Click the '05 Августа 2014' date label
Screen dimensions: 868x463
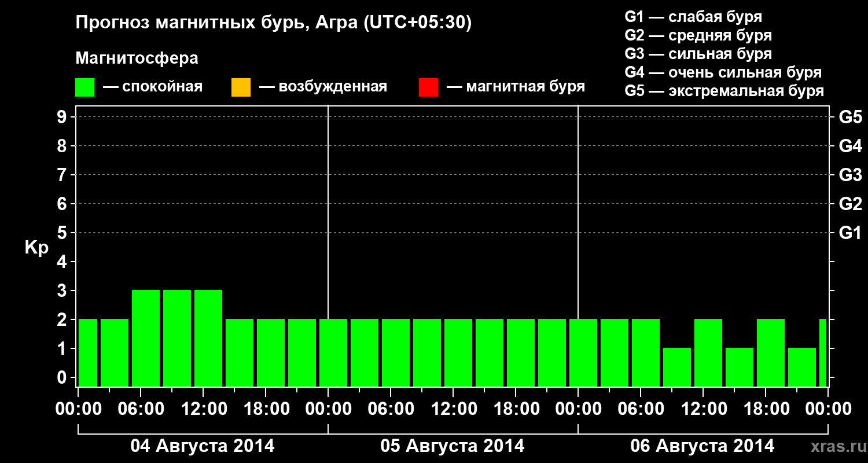[453, 446]
